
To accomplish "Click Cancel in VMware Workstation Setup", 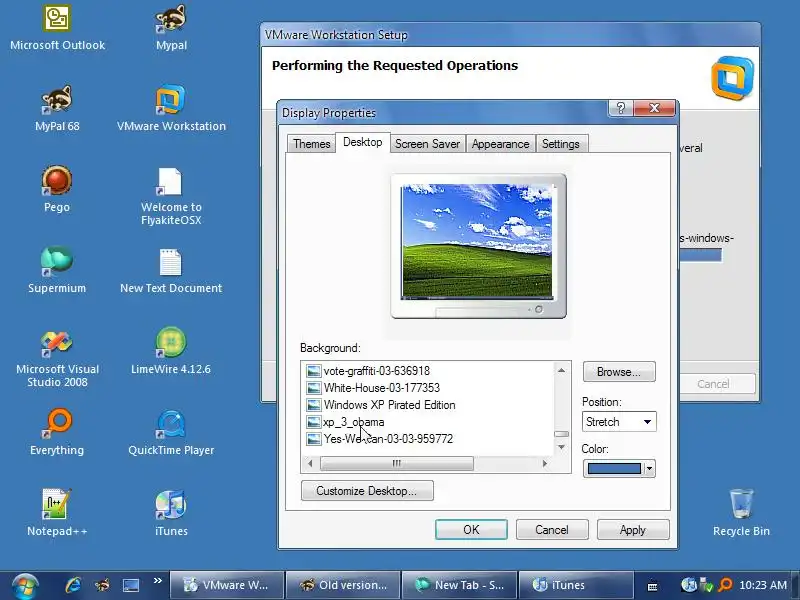I will [x=713, y=384].
